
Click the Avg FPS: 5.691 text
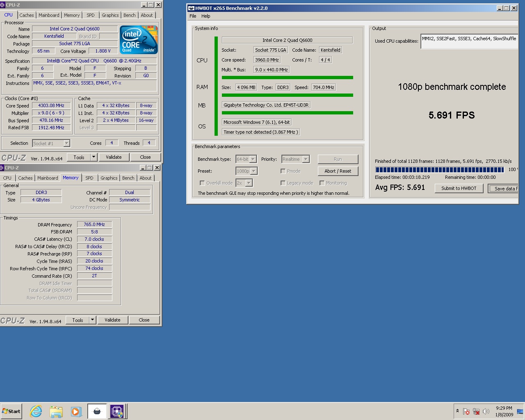400,187
